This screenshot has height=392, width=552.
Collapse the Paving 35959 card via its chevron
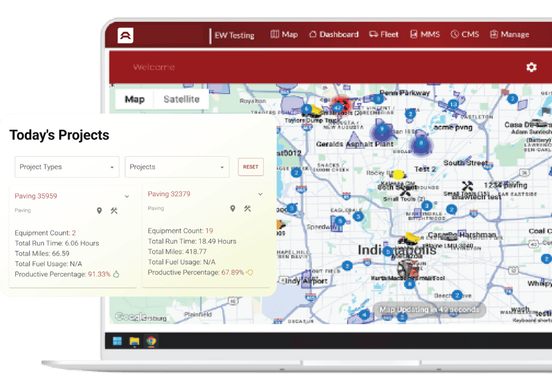pos(127,196)
